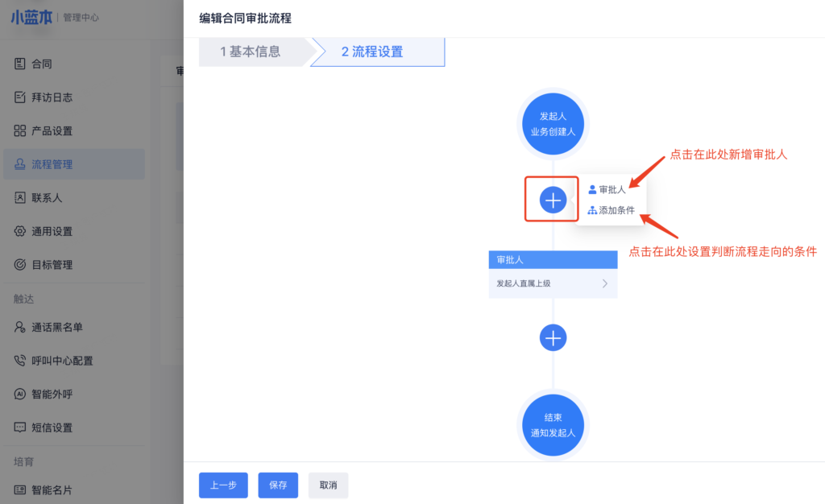Viewport: 825px width, 504px height.
Task: Choose 添加条件 from the popup menu
Action: point(611,210)
